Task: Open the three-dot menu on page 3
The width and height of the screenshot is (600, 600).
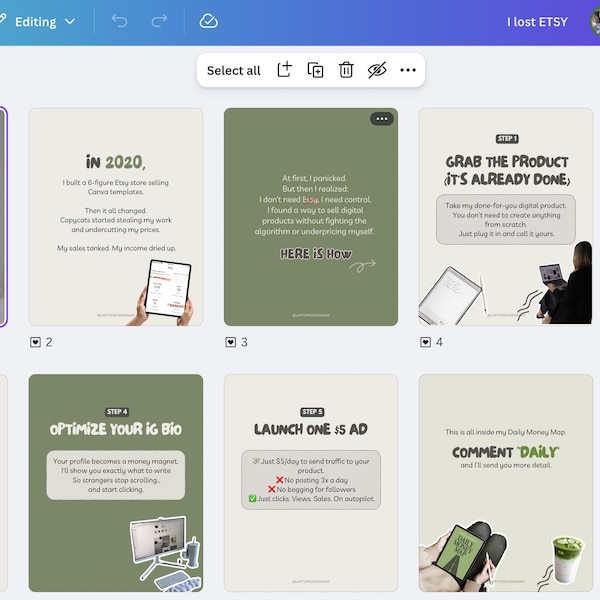Action: pyautogui.click(x=382, y=119)
